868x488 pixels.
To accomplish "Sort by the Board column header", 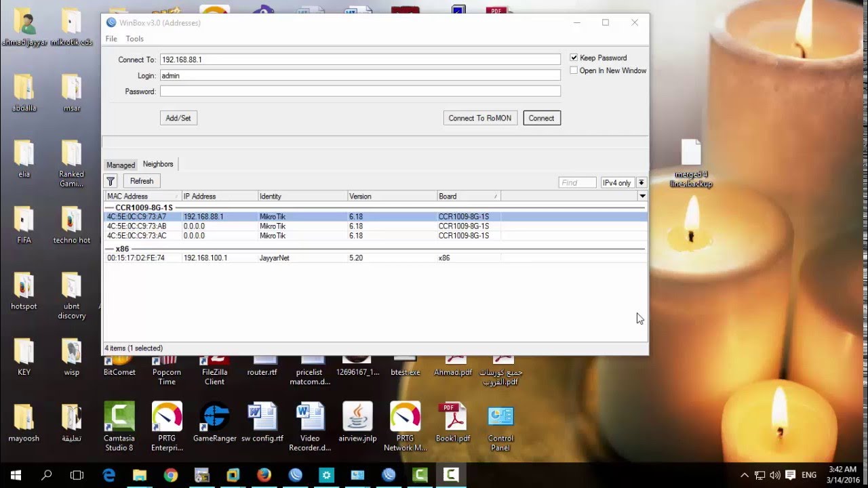I will [x=469, y=196].
